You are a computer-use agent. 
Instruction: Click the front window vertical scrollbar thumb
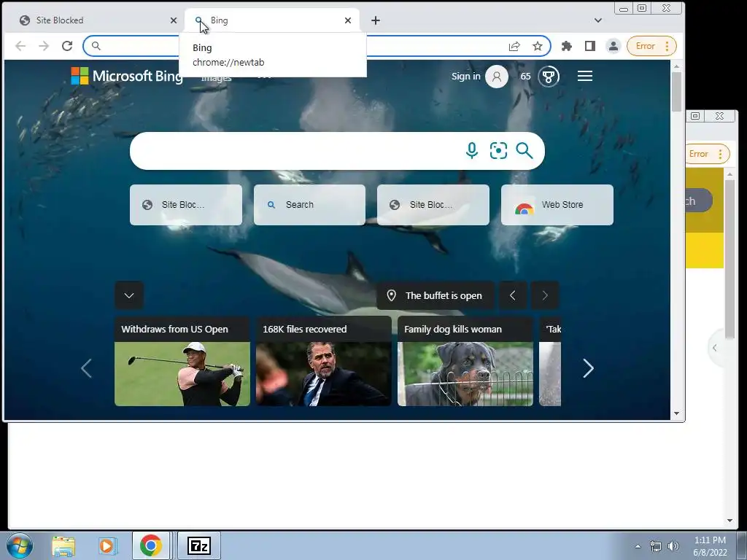pos(676,91)
